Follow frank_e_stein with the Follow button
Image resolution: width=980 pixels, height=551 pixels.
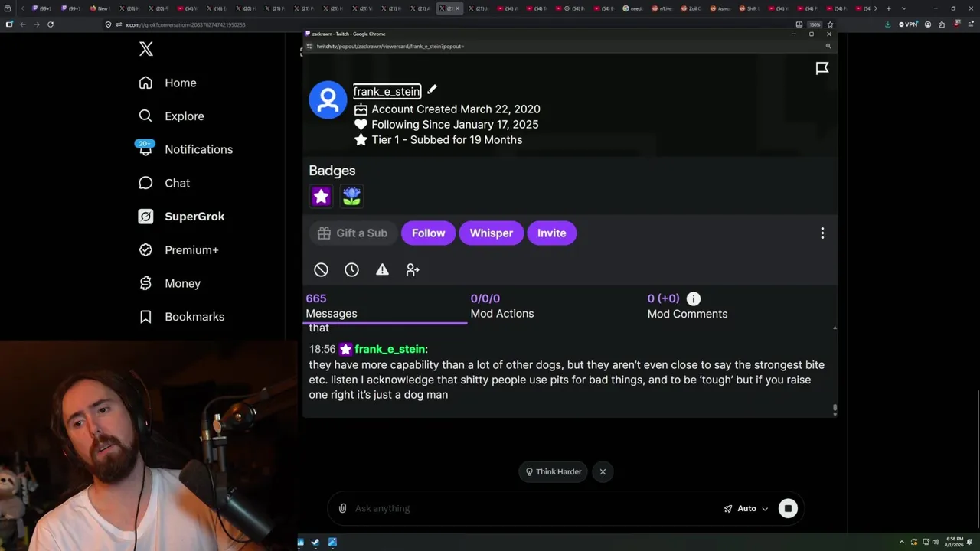click(429, 233)
